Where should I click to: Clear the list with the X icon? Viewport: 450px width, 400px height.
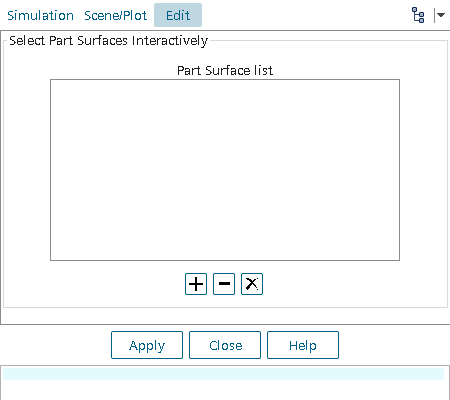(252, 284)
